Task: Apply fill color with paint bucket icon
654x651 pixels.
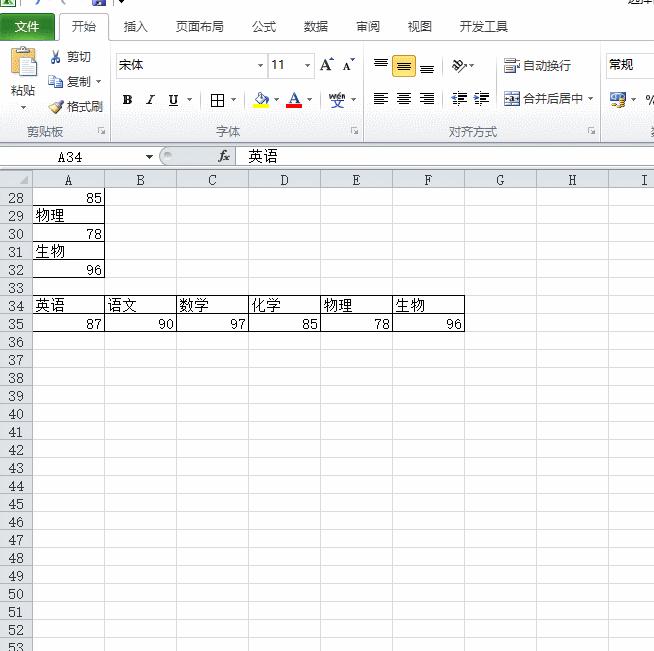Action: coord(262,100)
